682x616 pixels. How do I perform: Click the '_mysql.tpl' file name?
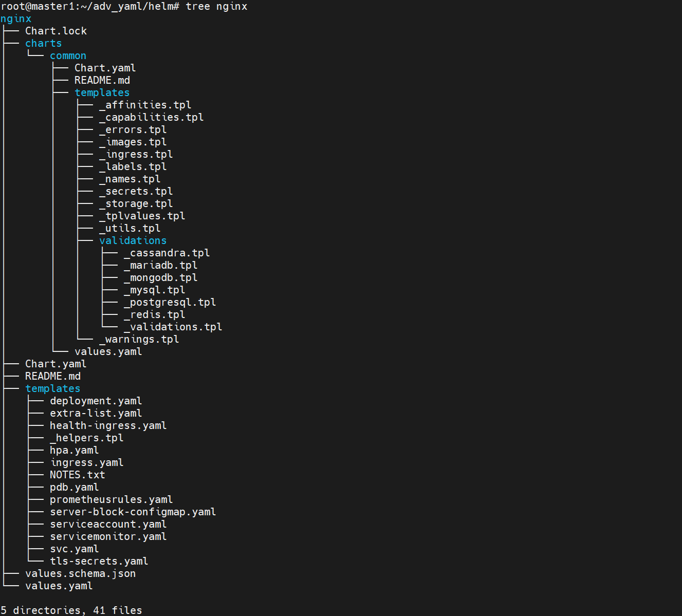pos(154,290)
